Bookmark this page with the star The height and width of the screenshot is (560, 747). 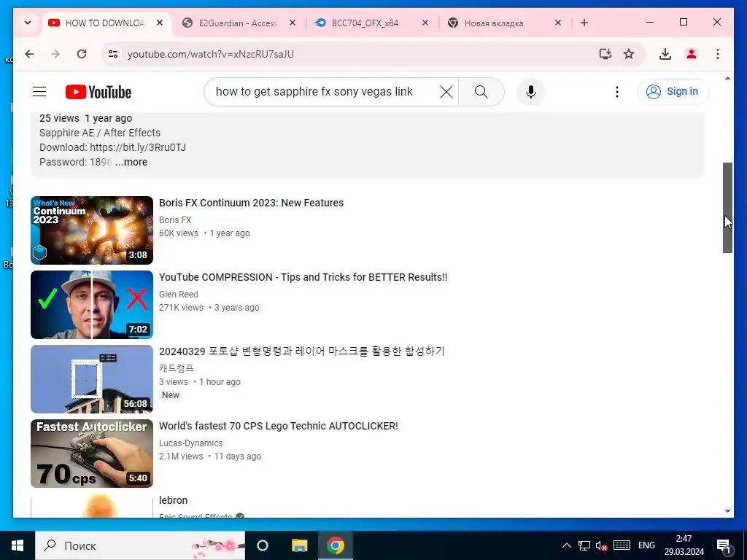[x=629, y=54]
